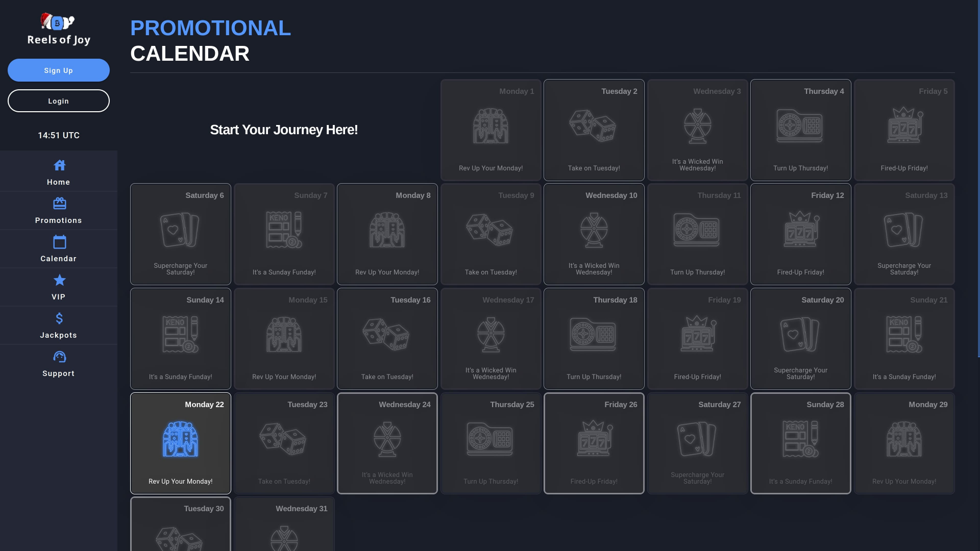Select the slot machine icon on Friday 12
Screen dimensions: 980x551
click(799, 230)
